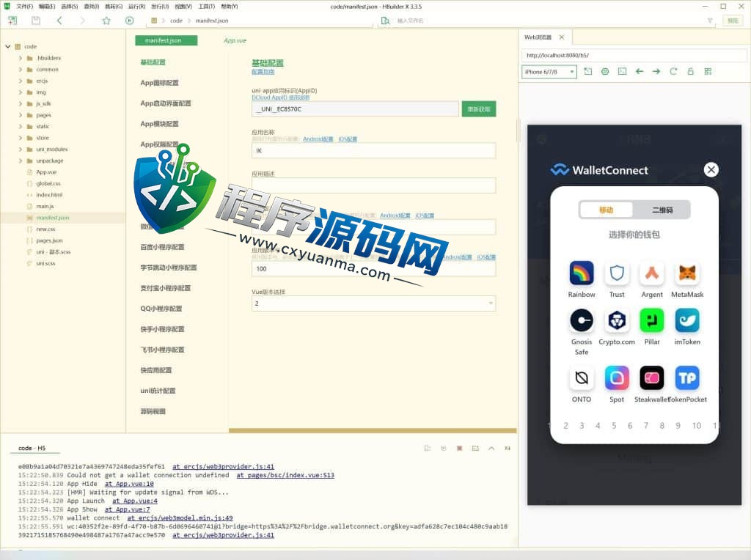The image size is (751, 560).
Task: Click the run play icon in toolbar
Action: 129,20
